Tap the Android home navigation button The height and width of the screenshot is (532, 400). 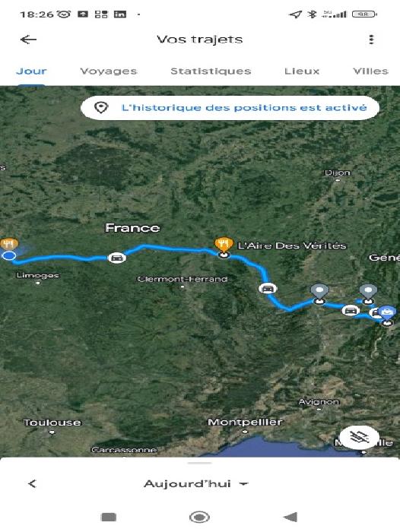199,517
